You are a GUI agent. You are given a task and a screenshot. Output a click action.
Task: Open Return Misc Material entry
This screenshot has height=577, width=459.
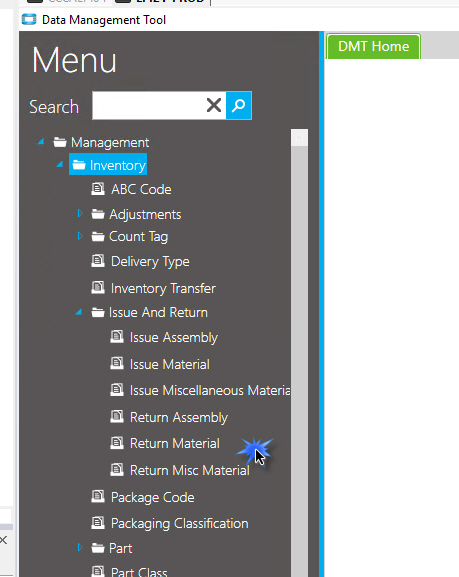(x=190, y=470)
